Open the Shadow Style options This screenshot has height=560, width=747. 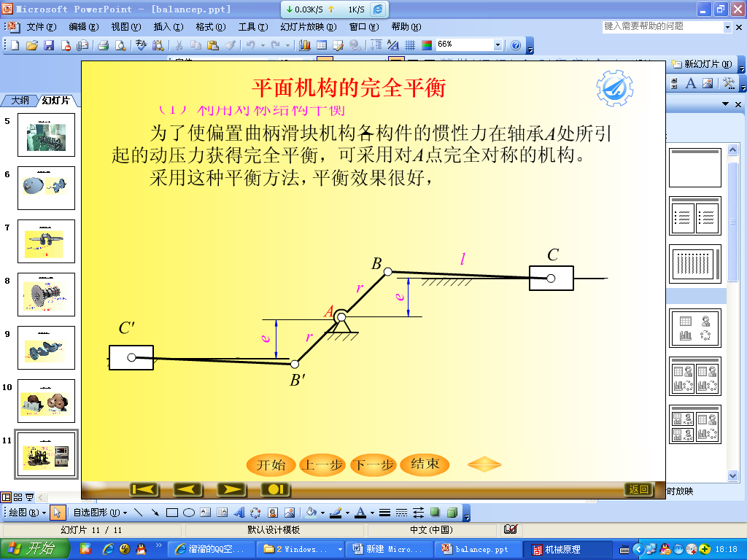(435, 513)
